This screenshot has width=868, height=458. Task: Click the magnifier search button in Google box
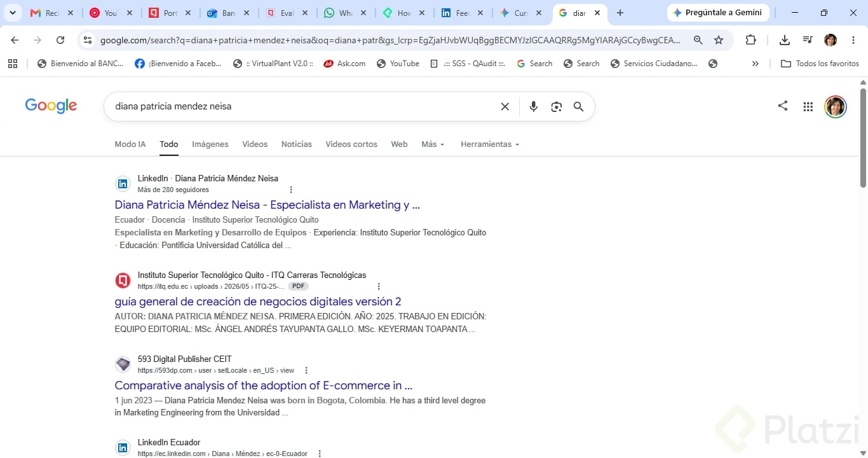point(578,107)
